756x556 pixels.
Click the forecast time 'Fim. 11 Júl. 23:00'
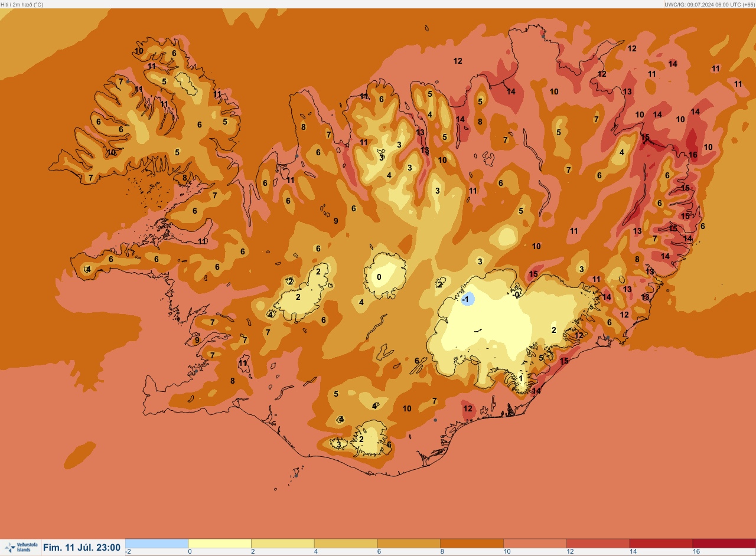pyautogui.click(x=82, y=548)
